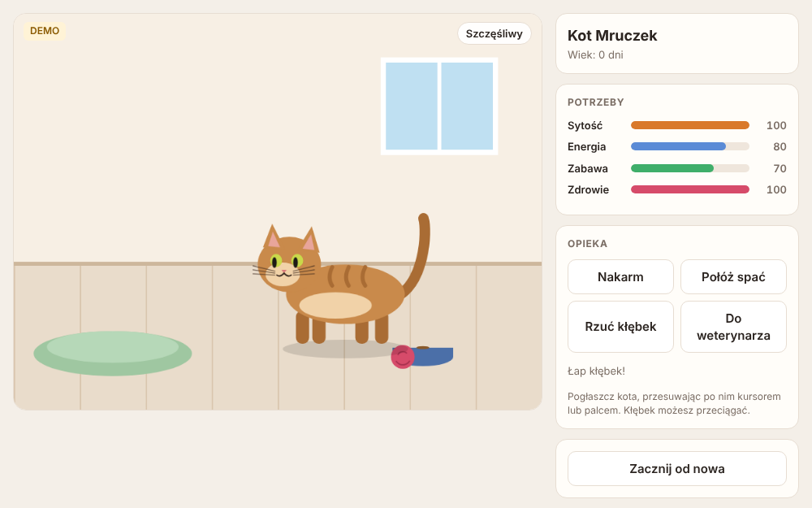Take the cat to Do weterynarza

(733, 327)
